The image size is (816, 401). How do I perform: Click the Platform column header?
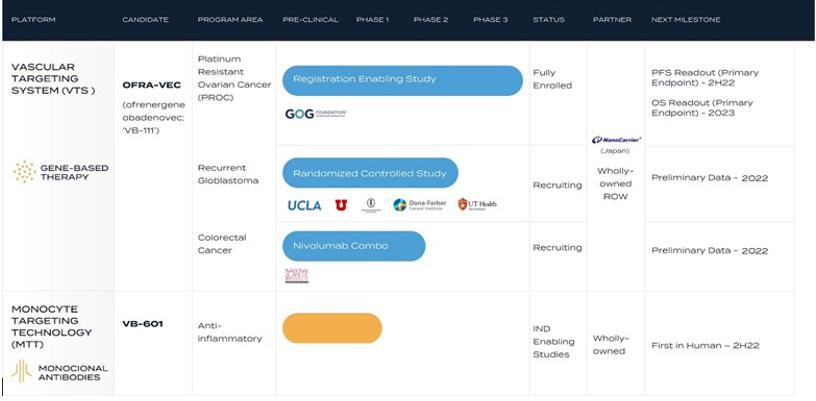point(32,19)
